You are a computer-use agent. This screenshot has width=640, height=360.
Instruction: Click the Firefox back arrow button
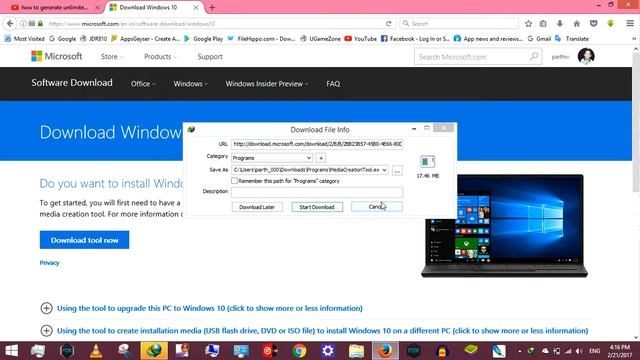tap(10, 23)
